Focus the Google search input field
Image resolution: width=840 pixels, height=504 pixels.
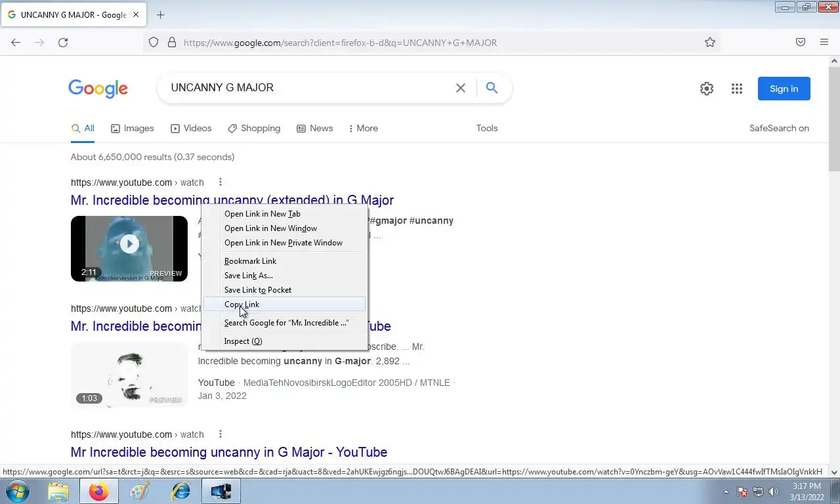308,88
